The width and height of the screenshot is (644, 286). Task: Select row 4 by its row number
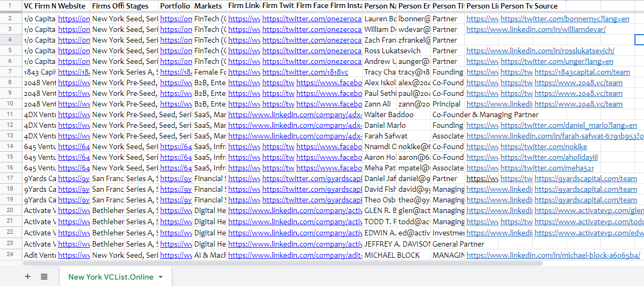[11, 40]
